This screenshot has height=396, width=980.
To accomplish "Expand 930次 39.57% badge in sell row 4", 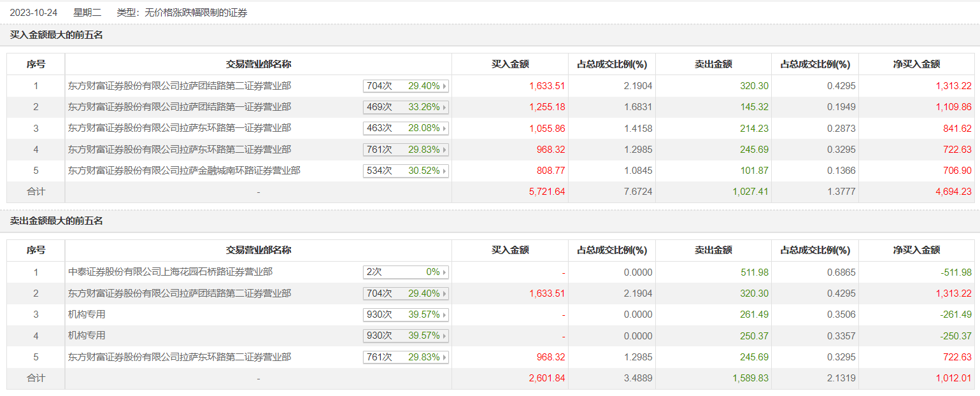I will (406, 336).
